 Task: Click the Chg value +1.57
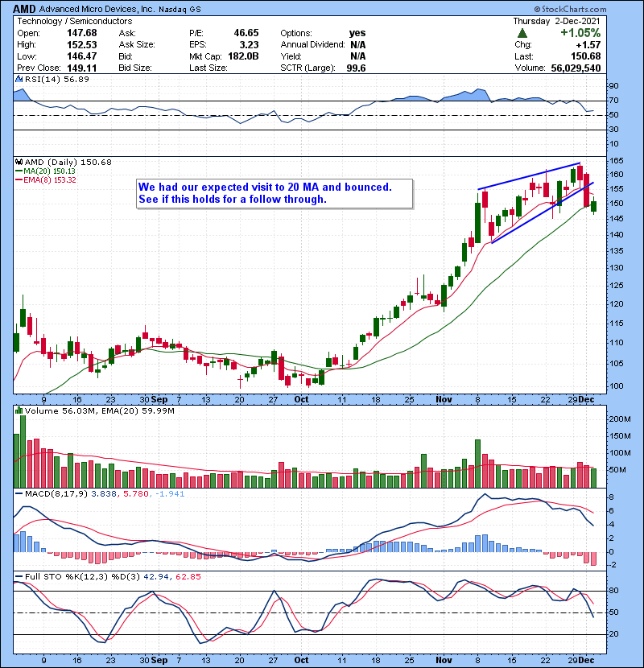588,45
